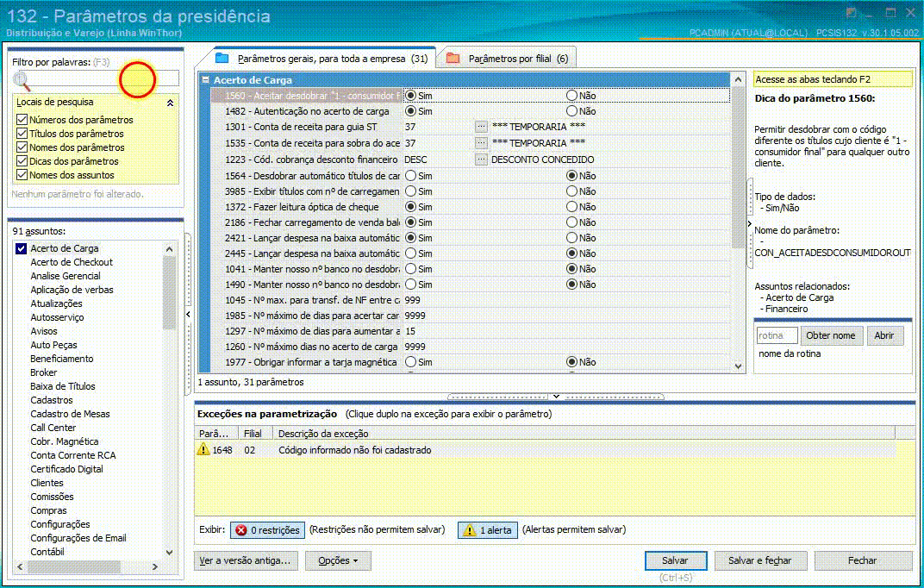
Task: Select Sim for parameter 1977
Action: pos(411,362)
